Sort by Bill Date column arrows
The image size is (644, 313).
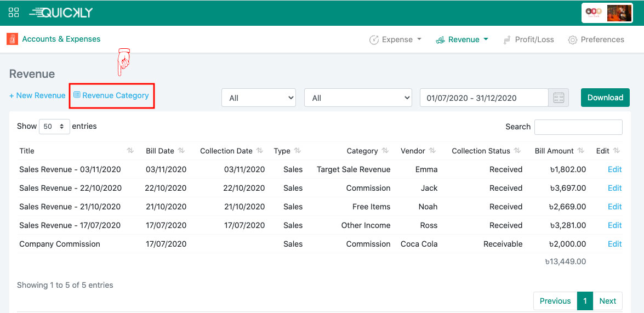point(181,151)
